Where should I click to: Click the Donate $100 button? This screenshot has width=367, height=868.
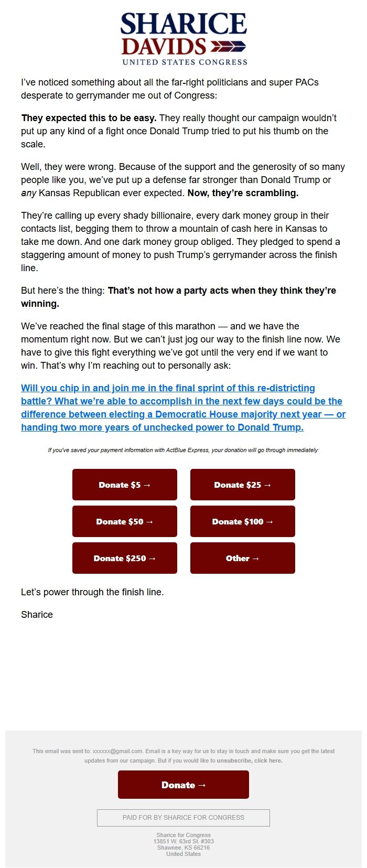242,521
